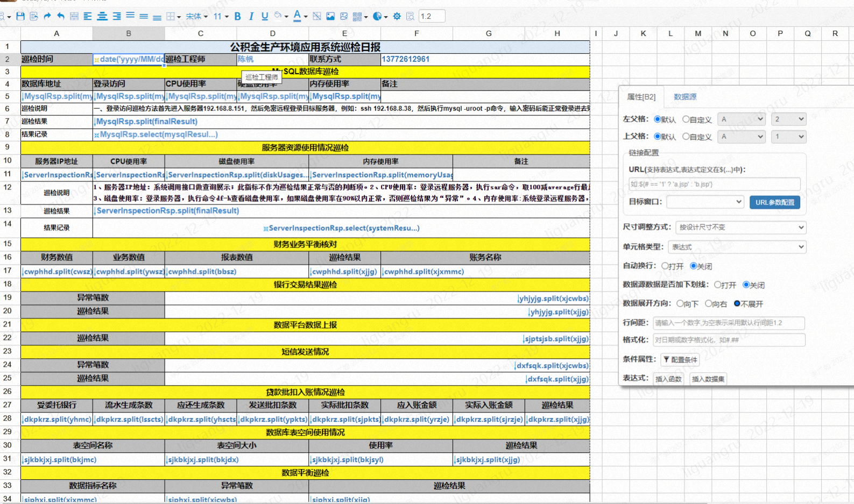This screenshot has width=854, height=504.
Task: Click the insert image icon
Action: coord(330,16)
